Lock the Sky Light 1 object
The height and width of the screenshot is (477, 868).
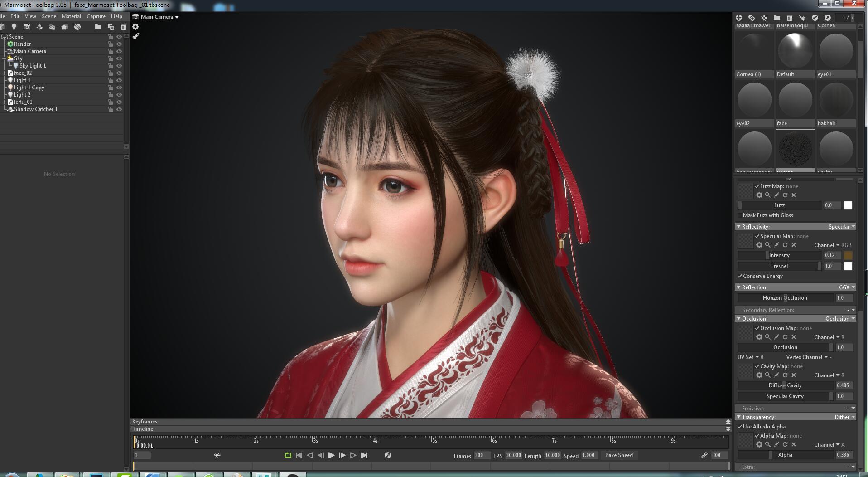click(x=110, y=66)
